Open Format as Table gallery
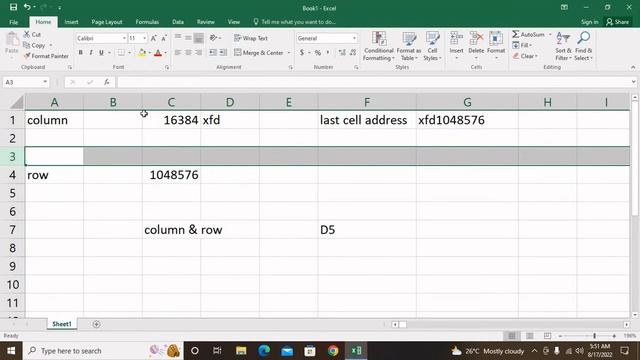The image size is (640, 360). click(409, 46)
